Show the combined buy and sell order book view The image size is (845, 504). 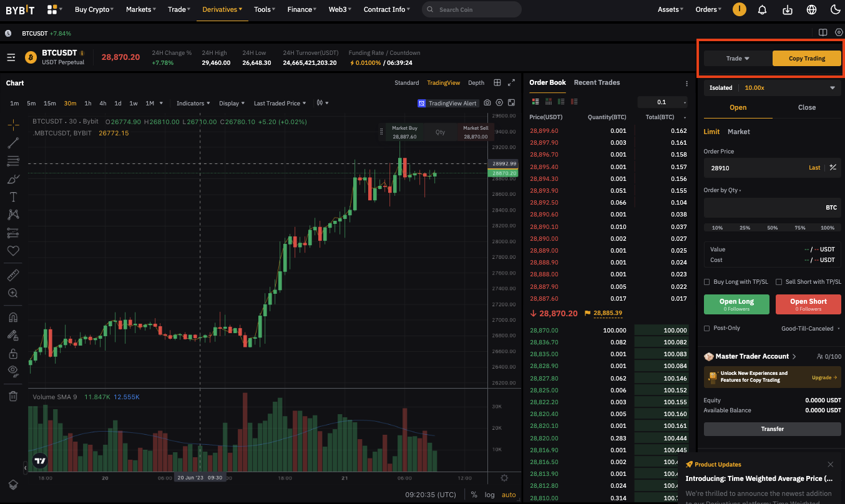pos(535,102)
